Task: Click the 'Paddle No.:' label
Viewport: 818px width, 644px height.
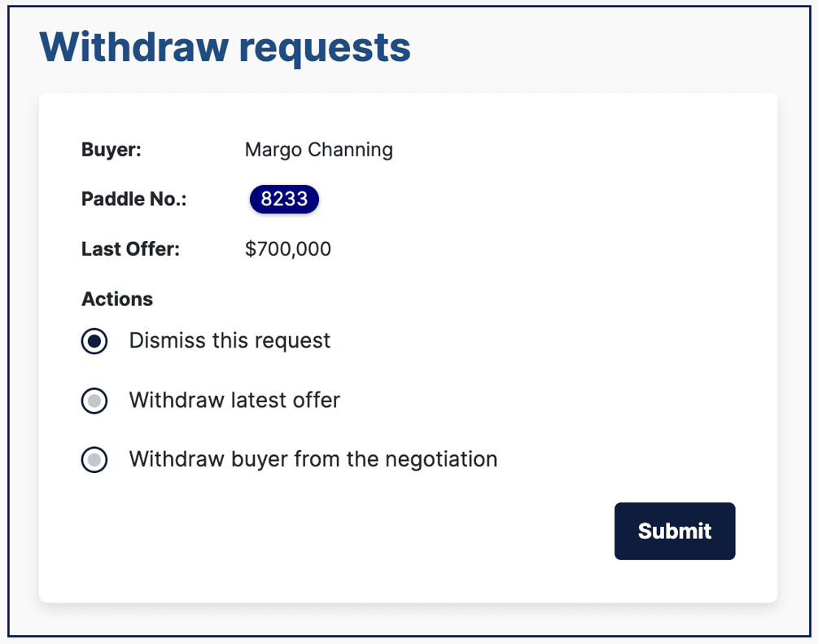Action: click(x=133, y=199)
